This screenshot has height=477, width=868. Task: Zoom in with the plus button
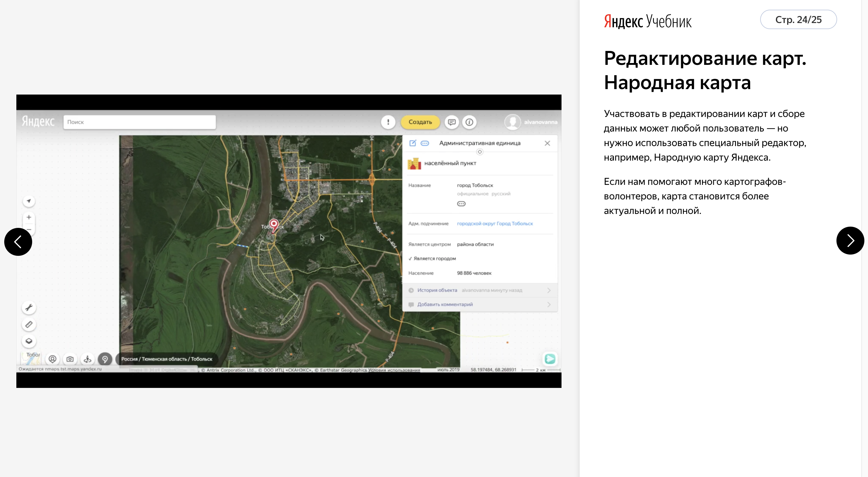pyautogui.click(x=29, y=217)
